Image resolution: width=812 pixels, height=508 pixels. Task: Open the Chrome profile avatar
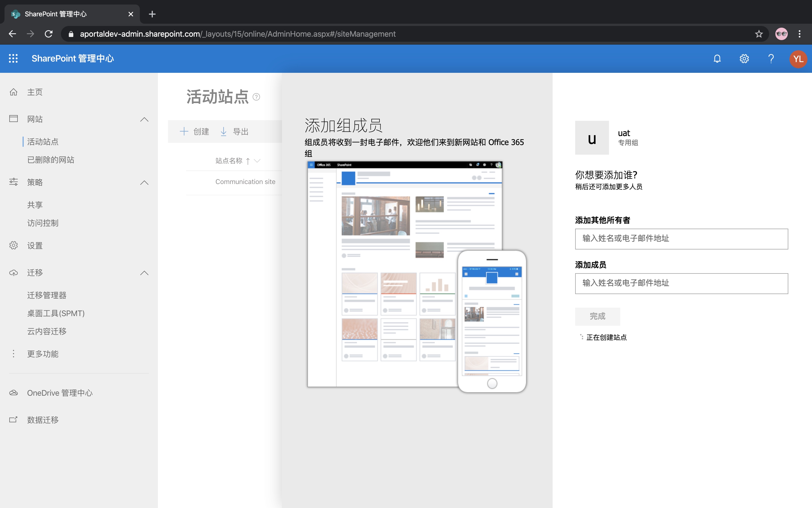tap(782, 34)
